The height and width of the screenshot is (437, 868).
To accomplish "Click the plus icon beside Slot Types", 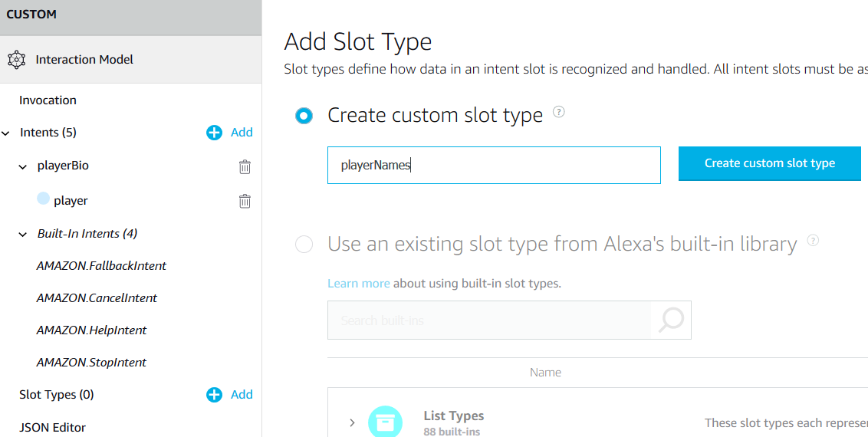I will point(214,395).
